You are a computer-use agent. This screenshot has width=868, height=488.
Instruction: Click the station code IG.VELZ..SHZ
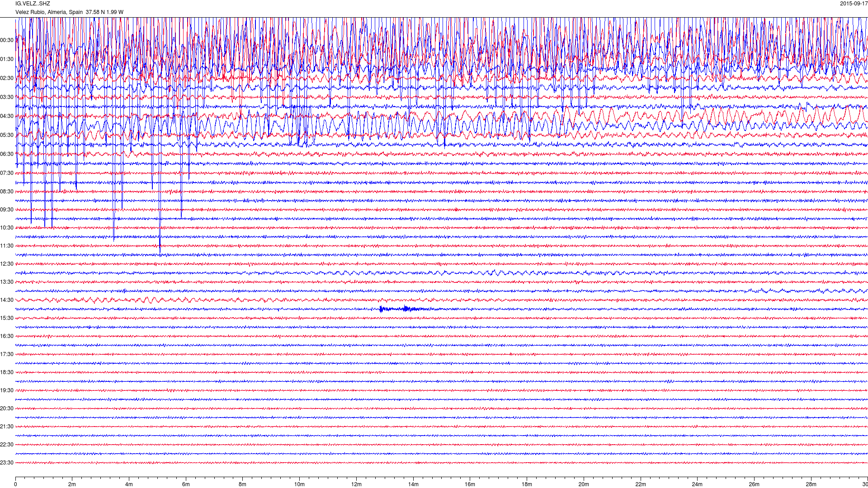(33, 4)
